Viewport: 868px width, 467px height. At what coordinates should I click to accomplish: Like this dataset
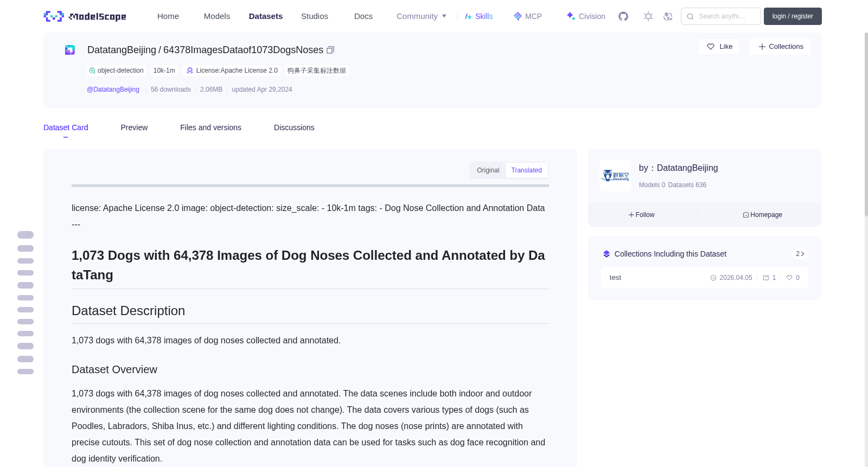[719, 47]
